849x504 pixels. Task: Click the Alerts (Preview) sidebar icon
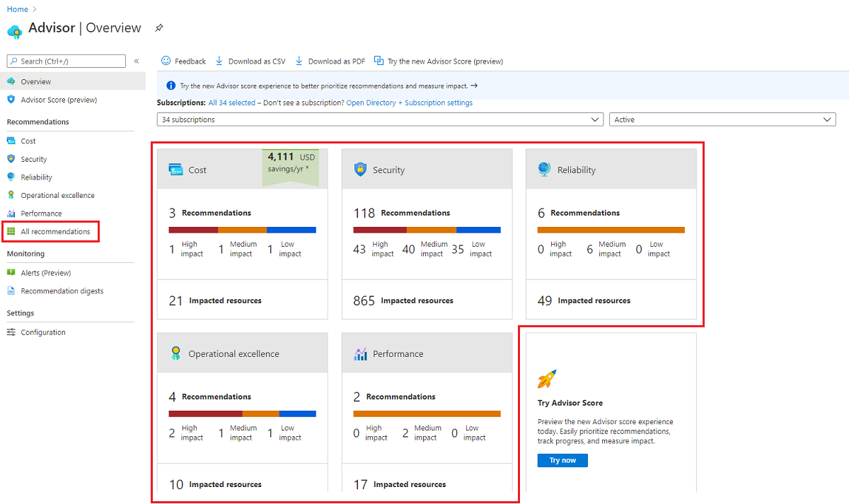pyautogui.click(x=11, y=272)
